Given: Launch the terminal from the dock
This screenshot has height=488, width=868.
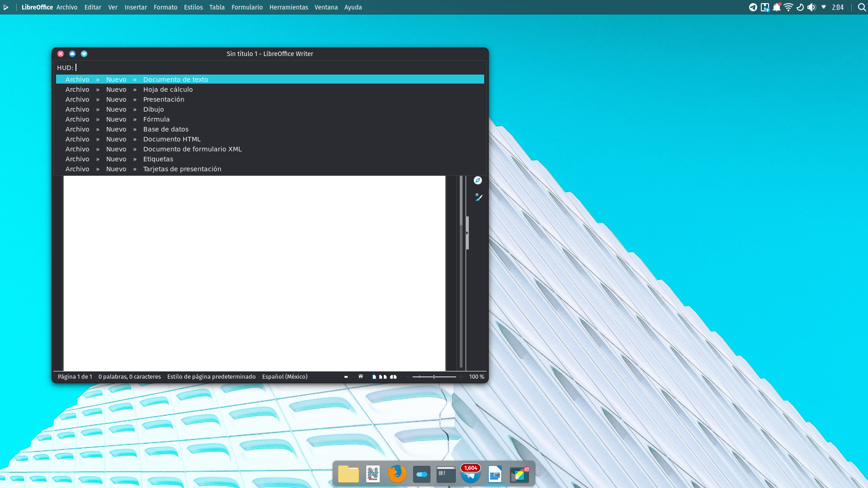Looking at the screenshot, I should [x=446, y=474].
